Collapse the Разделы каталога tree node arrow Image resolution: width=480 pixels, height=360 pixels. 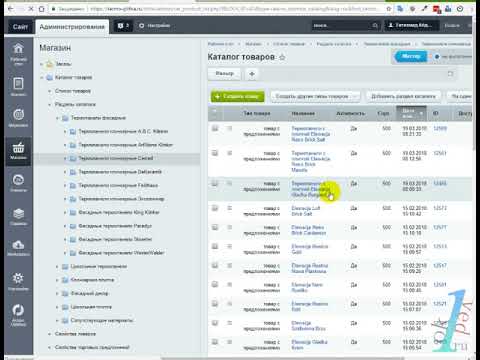[x=49, y=105]
